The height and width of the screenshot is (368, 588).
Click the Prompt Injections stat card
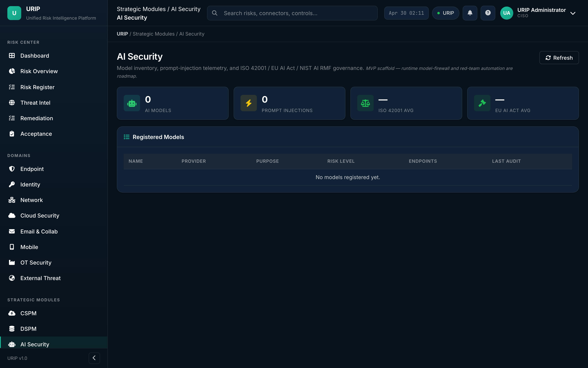pyautogui.click(x=289, y=103)
